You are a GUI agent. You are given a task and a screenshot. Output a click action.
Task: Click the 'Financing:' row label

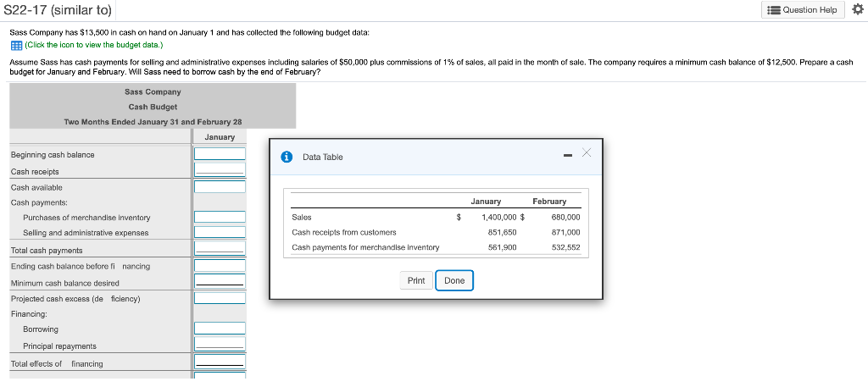[29, 314]
